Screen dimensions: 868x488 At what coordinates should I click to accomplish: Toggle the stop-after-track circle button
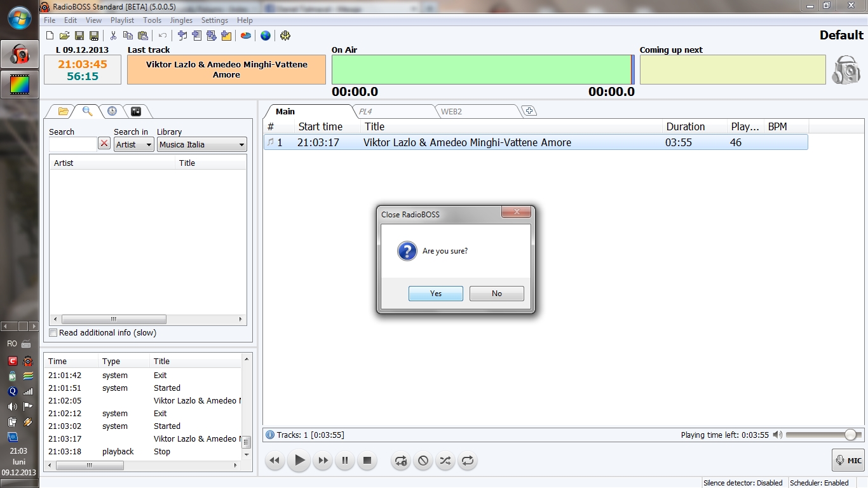(423, 461)
